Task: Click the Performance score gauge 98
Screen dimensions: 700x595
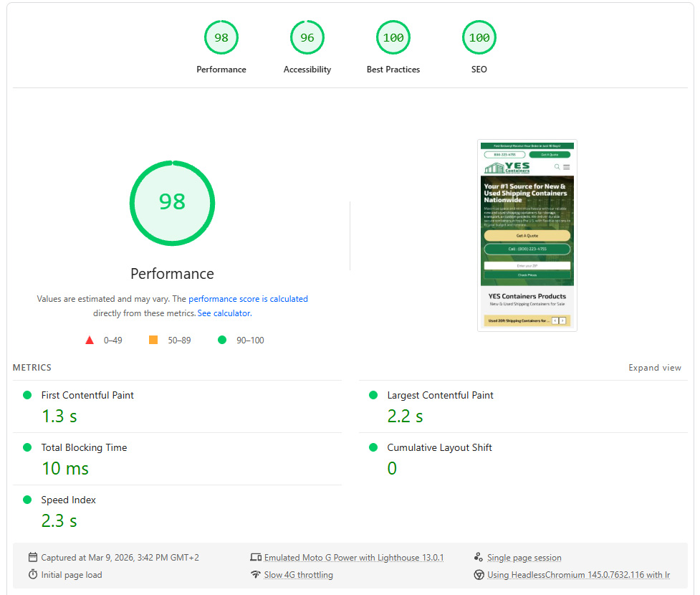Action: tap(221, 38)
